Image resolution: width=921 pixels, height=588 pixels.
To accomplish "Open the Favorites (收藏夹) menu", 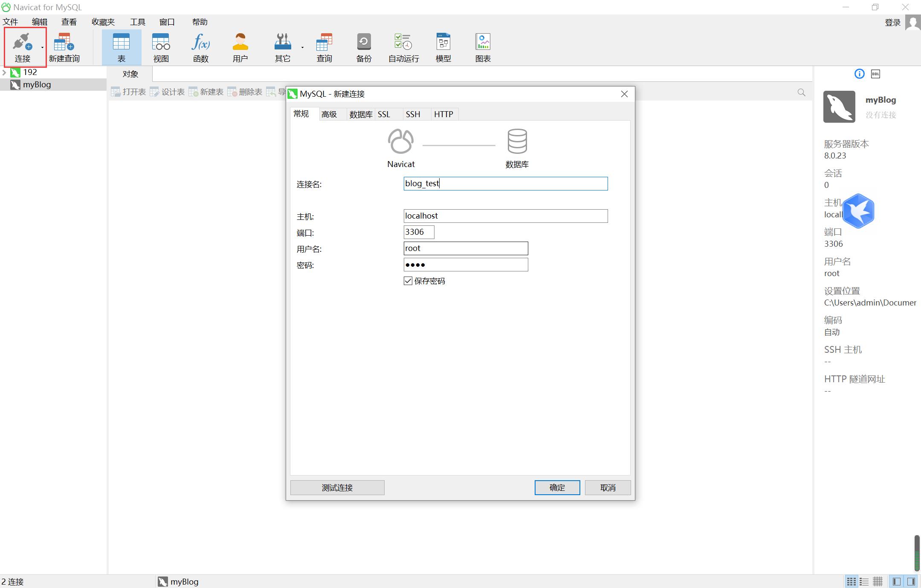I will pyautogui.click(x=103, y=22).
